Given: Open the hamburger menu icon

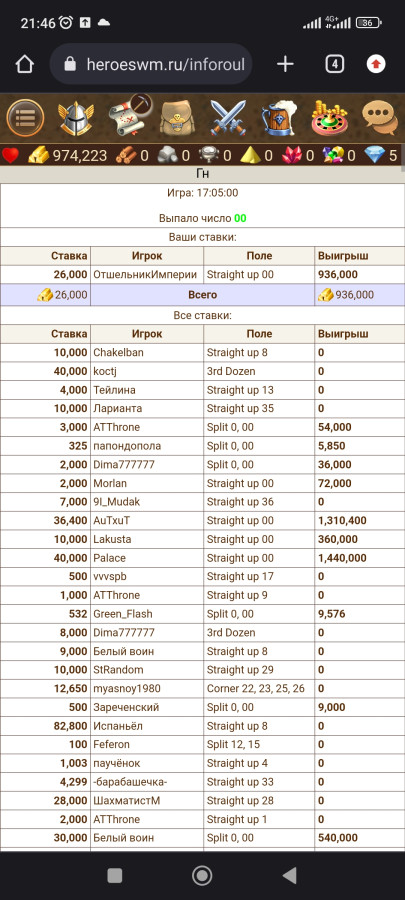Looking at the screenshot, I should click(25, 118).
